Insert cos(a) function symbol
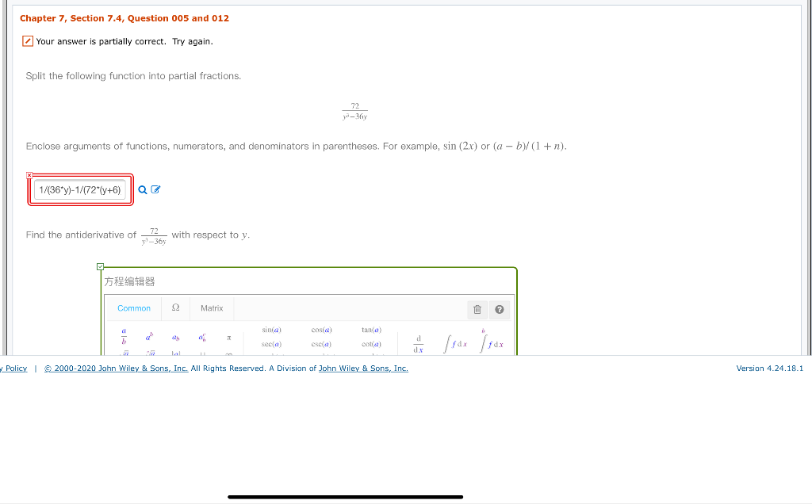The image size is (812, 504). (x=322, y=330)
